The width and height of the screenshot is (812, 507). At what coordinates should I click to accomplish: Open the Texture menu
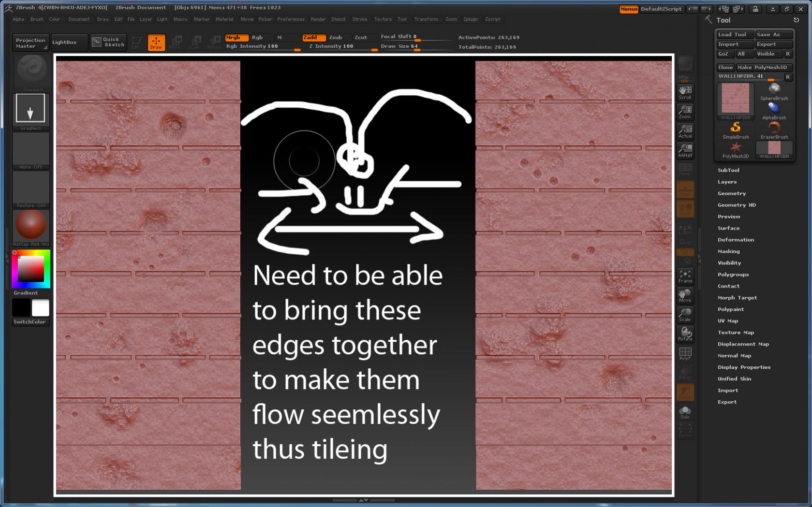[x=383, y=19]
